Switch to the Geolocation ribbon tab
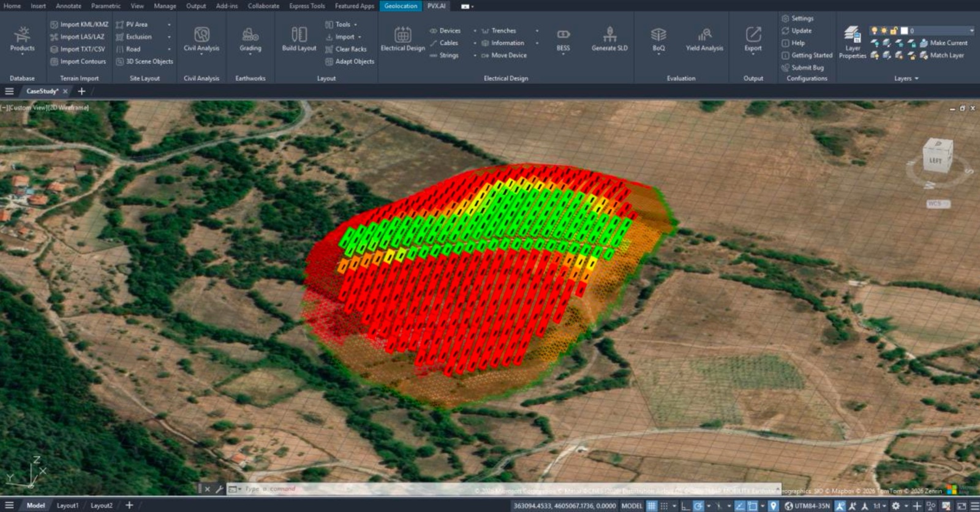Screen dimensions: 980x512 401,6
